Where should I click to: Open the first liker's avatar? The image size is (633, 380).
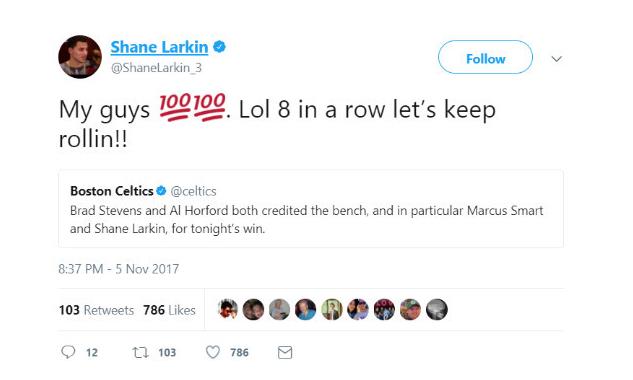[x=228, y=310]
